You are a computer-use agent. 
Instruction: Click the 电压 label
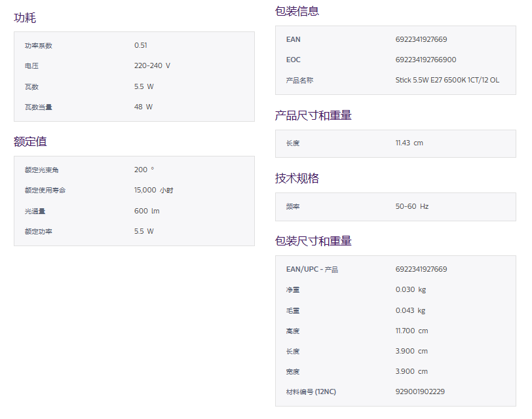pyautogui.click(x=31, y=66)
